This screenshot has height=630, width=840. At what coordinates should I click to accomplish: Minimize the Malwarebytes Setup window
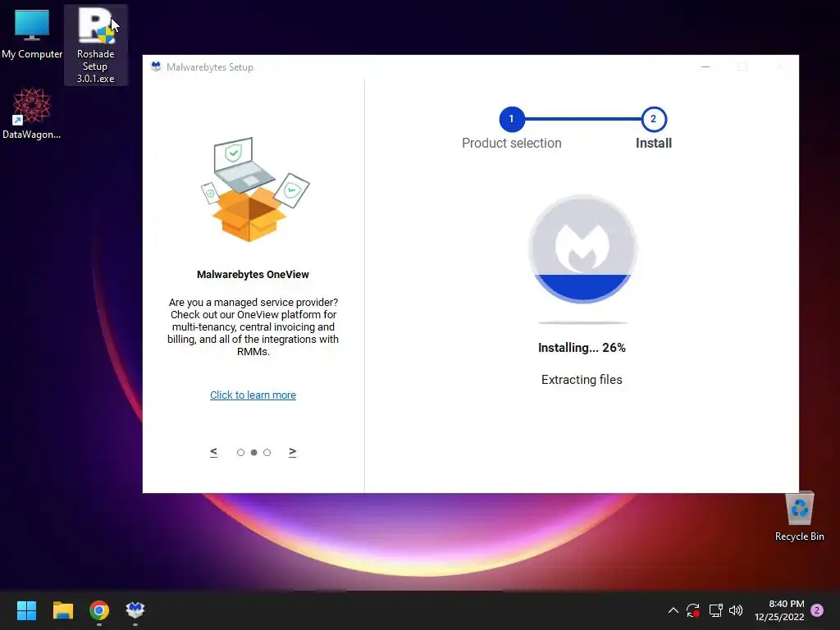coord(705,67)
